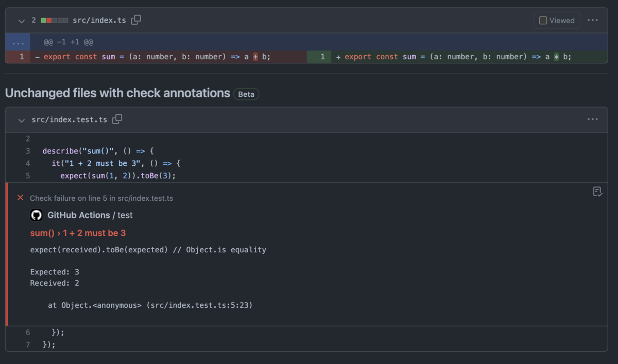Dismiss the check annotation using its top-right icon
Screen dimensions: 618x364
pos(597,191)
